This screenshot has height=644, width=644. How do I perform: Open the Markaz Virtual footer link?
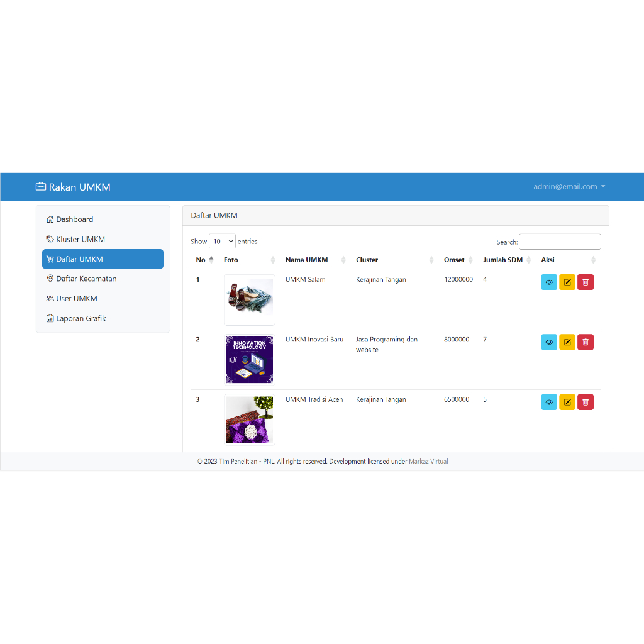click(428, 462)
